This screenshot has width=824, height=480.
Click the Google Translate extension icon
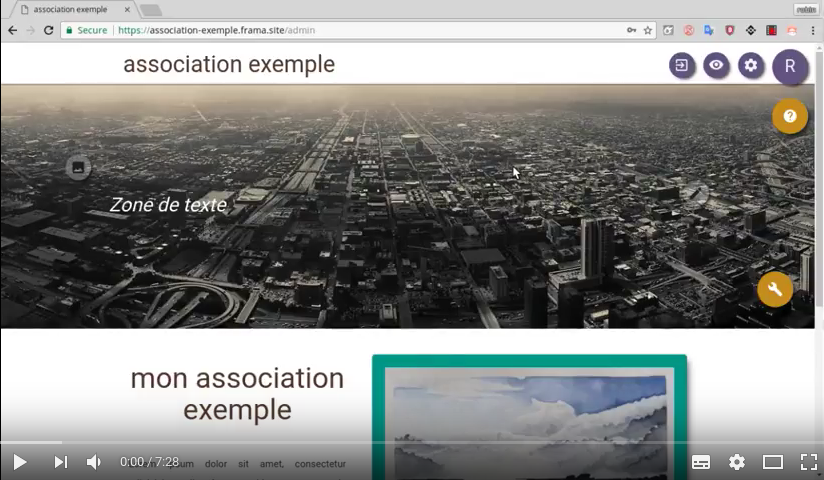coord(709,30)
